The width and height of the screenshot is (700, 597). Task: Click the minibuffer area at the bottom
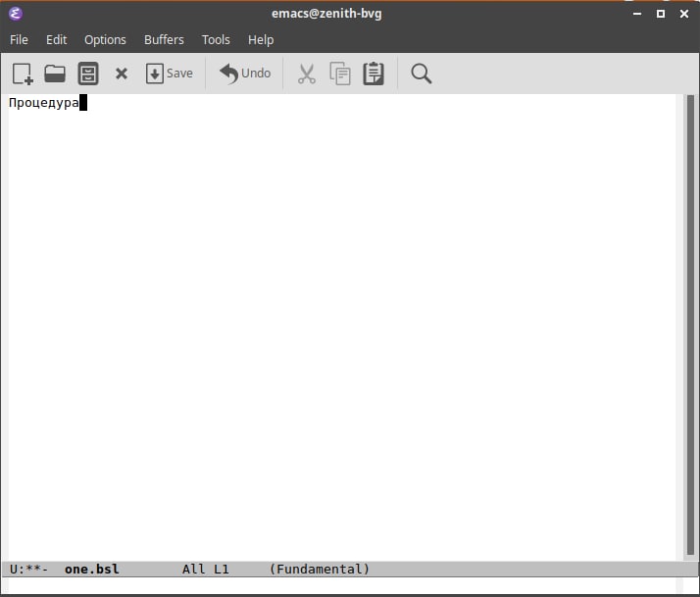pyautogui.click(x=342, y=585)
